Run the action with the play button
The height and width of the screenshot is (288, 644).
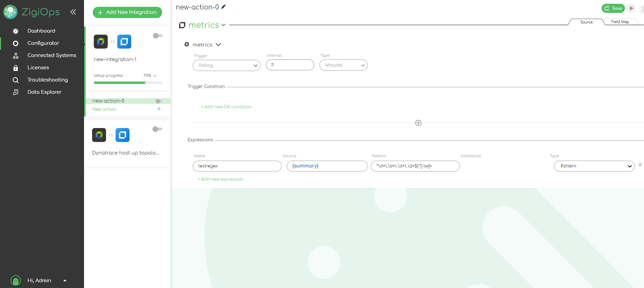coord(631,8)
